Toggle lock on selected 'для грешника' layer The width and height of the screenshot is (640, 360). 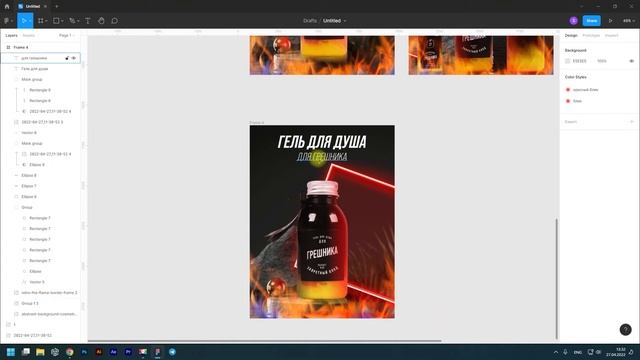pyautogui.click(x=67, y=58)
